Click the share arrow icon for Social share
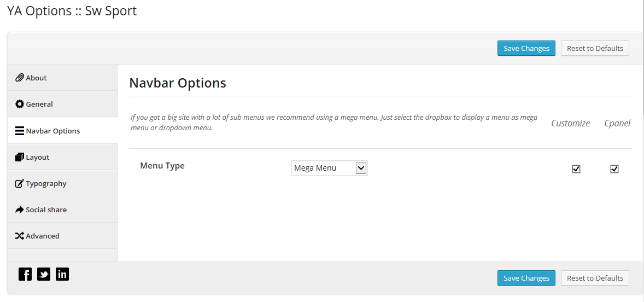Viewport: 644px width, 302px height. coord(19,210)
